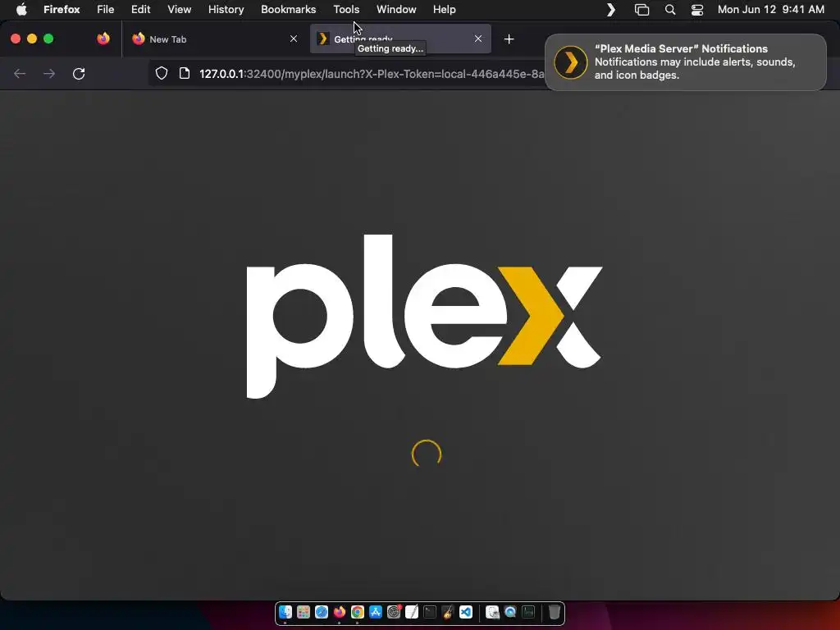
Task: Open the History menu
Action: 226,10
